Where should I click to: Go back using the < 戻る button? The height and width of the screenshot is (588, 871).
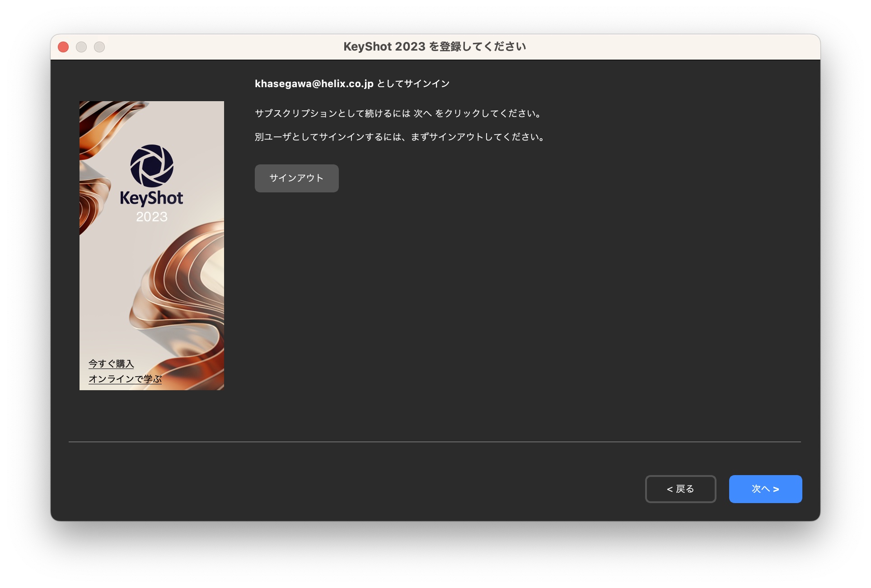coord(680,489)
